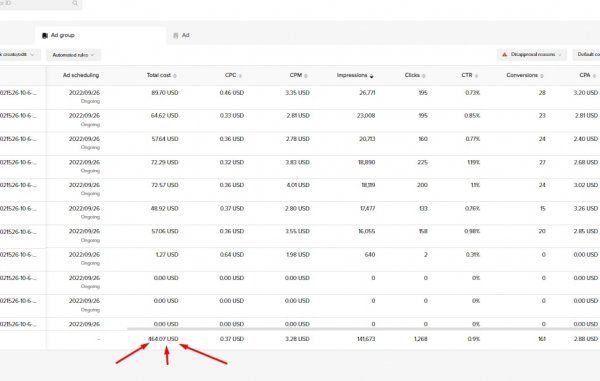Select the 0.46 USD CPC cell

tap(232, 93)
